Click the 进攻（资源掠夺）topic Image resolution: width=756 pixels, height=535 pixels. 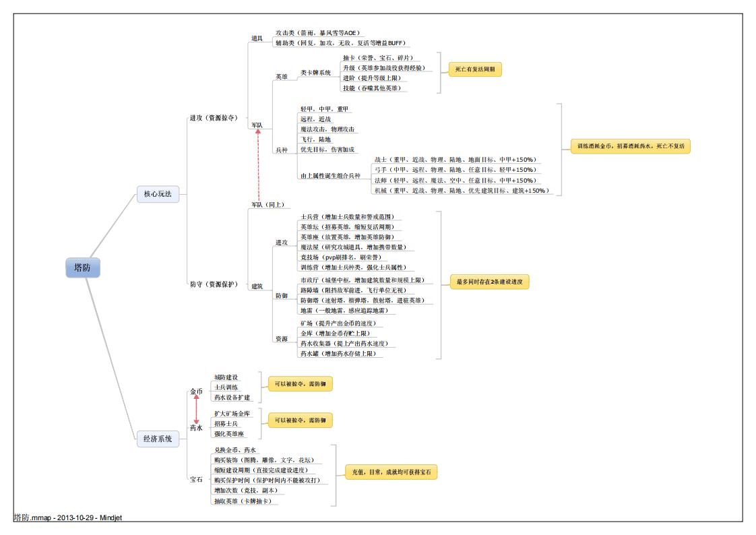pyautogui.click(x=213, y=117)
